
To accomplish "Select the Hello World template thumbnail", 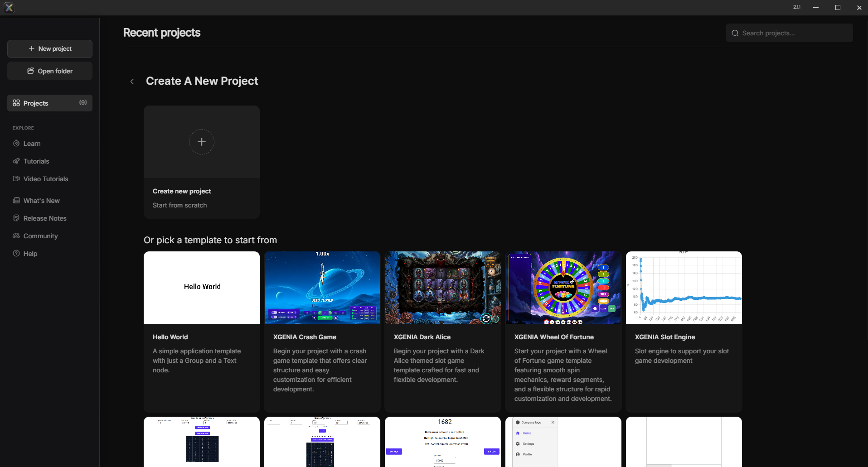I will pos(202,288).
